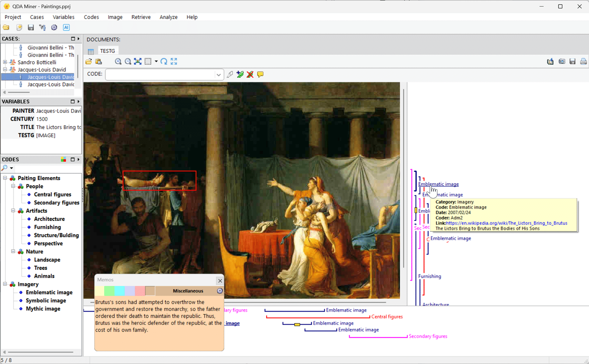Open the Wikipedia link in the tooltip

[507, 223]
